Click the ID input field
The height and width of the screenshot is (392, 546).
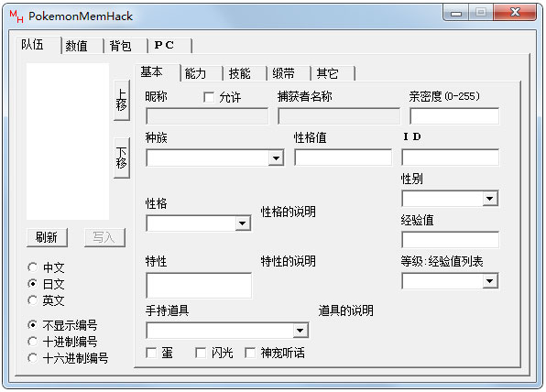450,158
